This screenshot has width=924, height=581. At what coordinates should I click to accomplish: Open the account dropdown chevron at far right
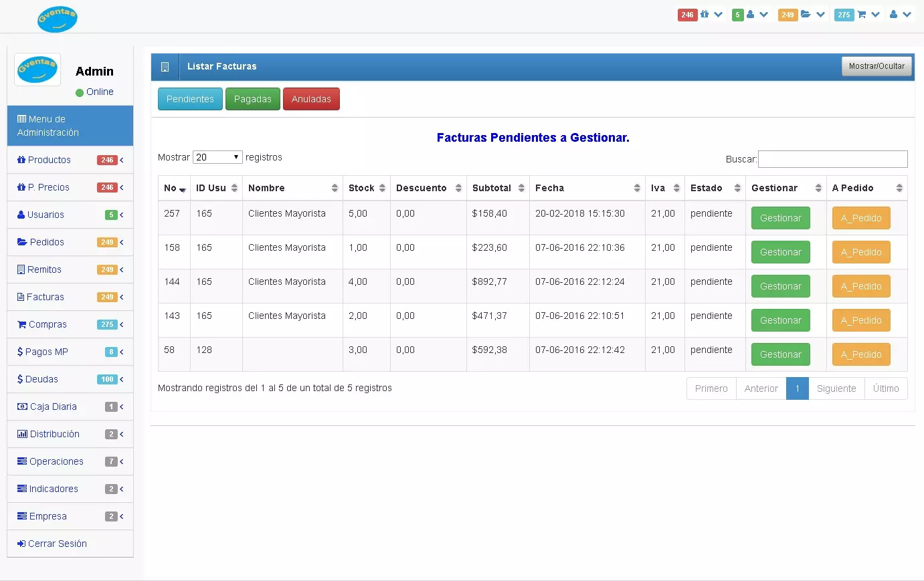(907, 14)
